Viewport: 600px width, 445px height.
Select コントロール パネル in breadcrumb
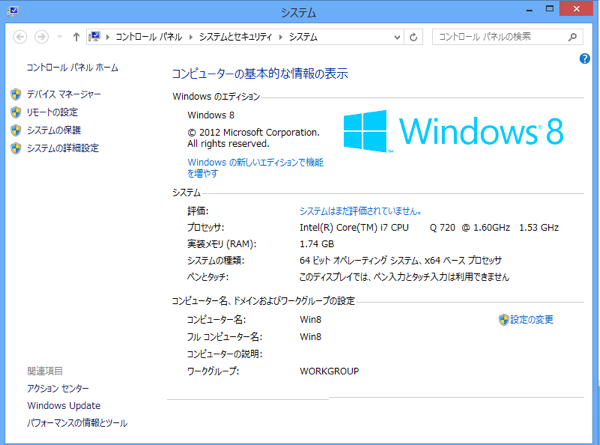148,37
